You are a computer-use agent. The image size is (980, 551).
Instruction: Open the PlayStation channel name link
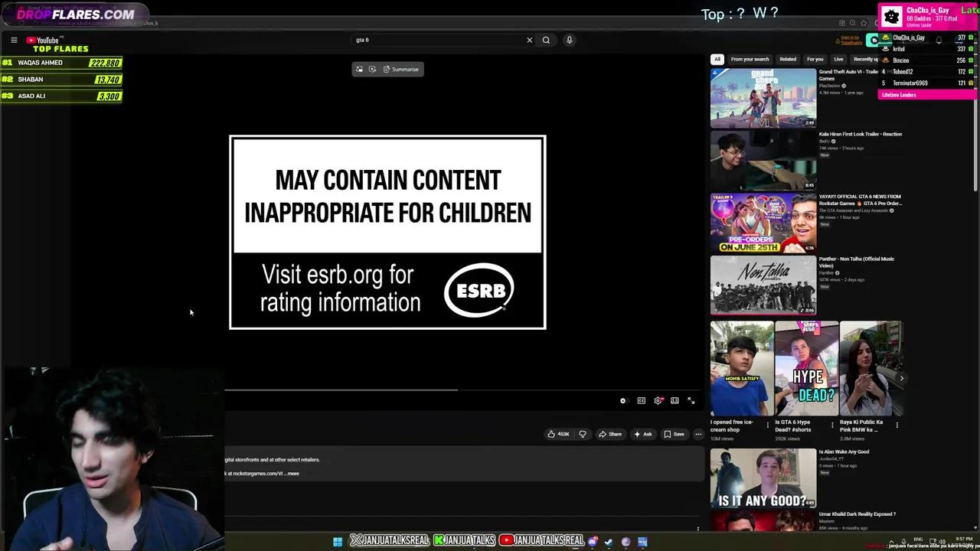pos(829,86)
